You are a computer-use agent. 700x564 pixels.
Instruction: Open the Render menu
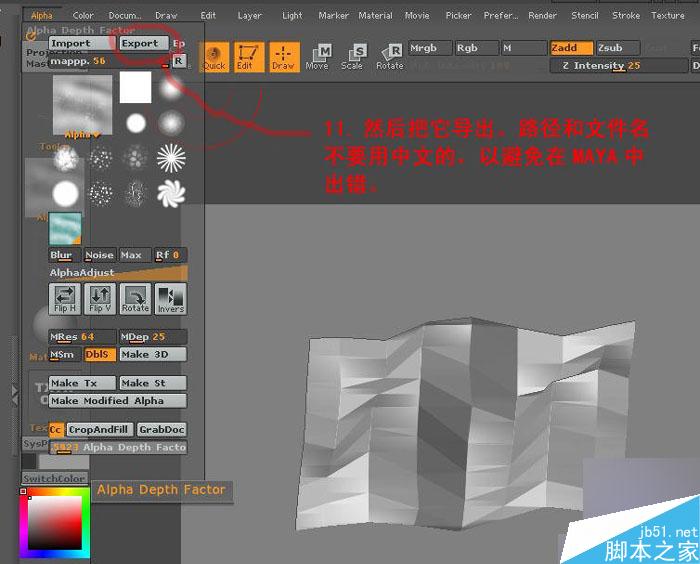coord(542,16)
